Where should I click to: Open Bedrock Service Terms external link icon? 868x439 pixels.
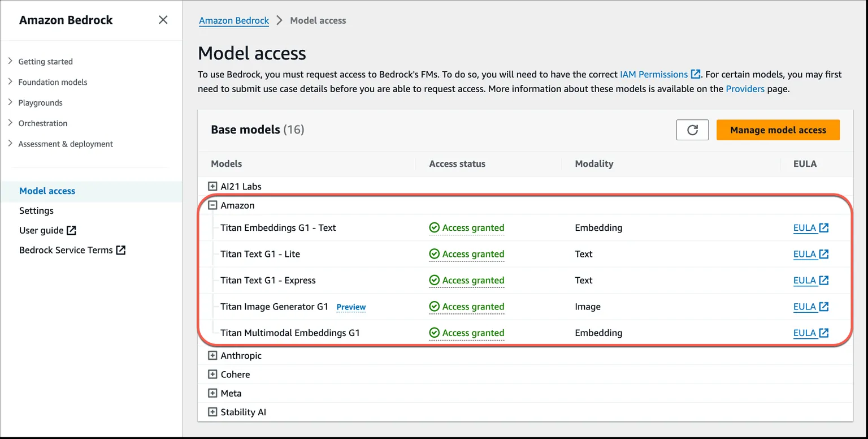tap(120, 249)
